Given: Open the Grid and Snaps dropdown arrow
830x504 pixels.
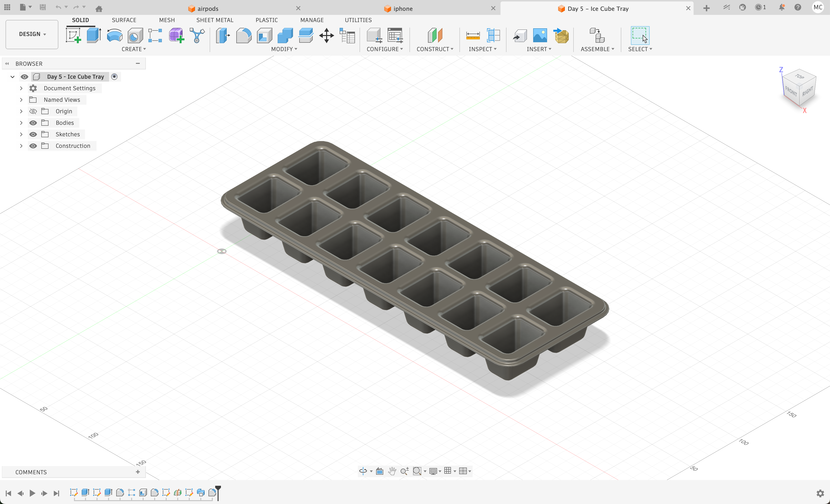Looking at the screenshot, I should [x=455, y=471].
